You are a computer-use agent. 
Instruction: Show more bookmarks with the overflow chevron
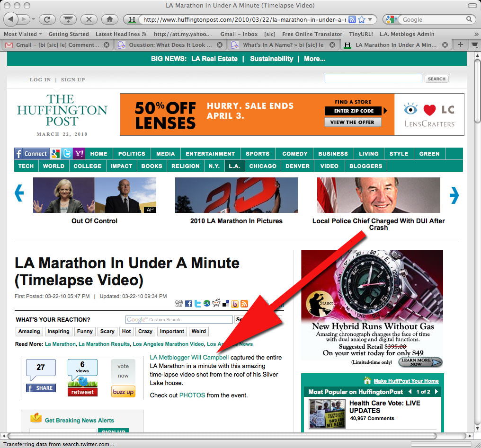coord(476,34)
